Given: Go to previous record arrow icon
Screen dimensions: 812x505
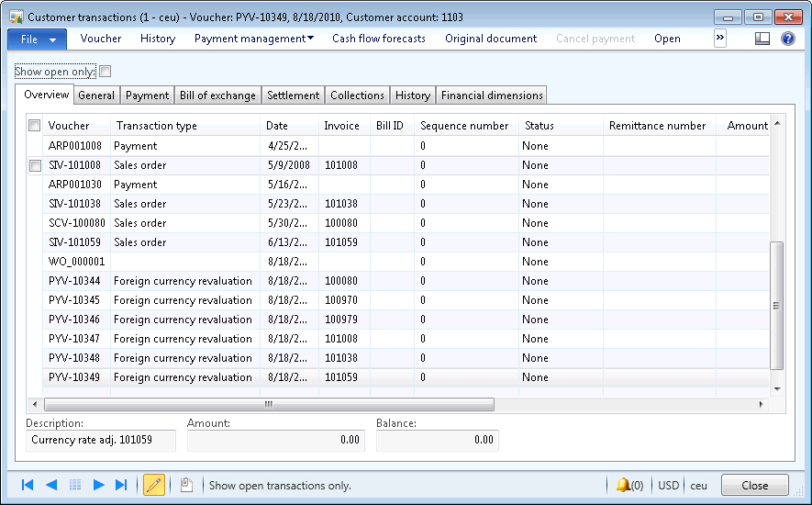Looking at the screenshot, I should (x=51, y=485).
